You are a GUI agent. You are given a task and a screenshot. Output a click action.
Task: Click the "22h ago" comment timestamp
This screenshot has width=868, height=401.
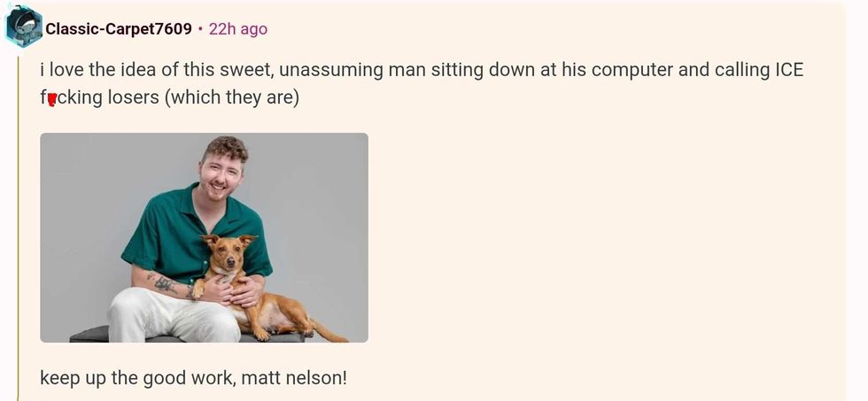[x=237, y=29]
